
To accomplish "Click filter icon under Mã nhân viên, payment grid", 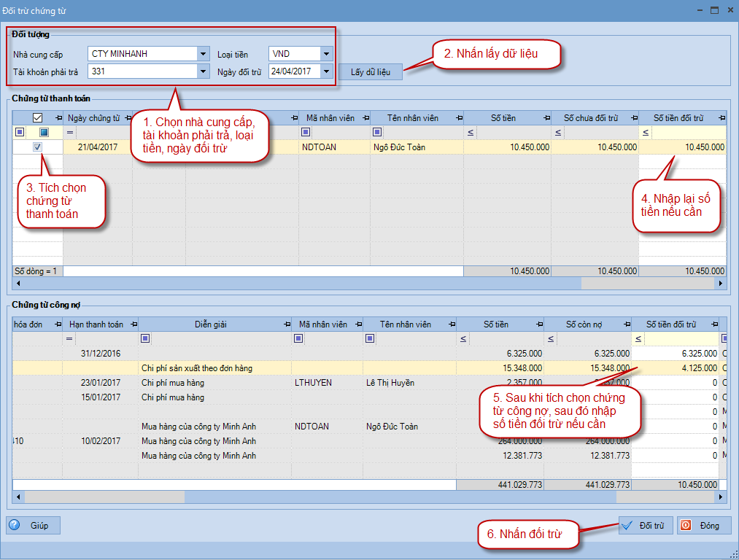I will 306,132.
